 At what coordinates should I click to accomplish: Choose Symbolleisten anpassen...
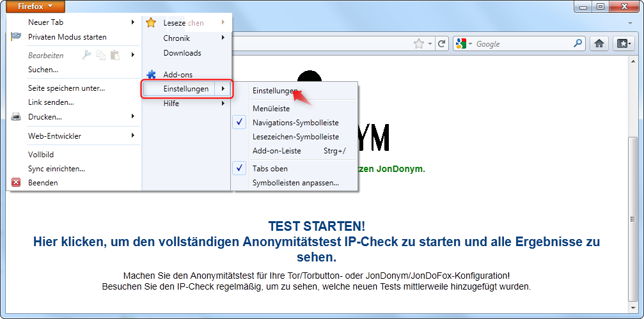(x=295, y=183)
